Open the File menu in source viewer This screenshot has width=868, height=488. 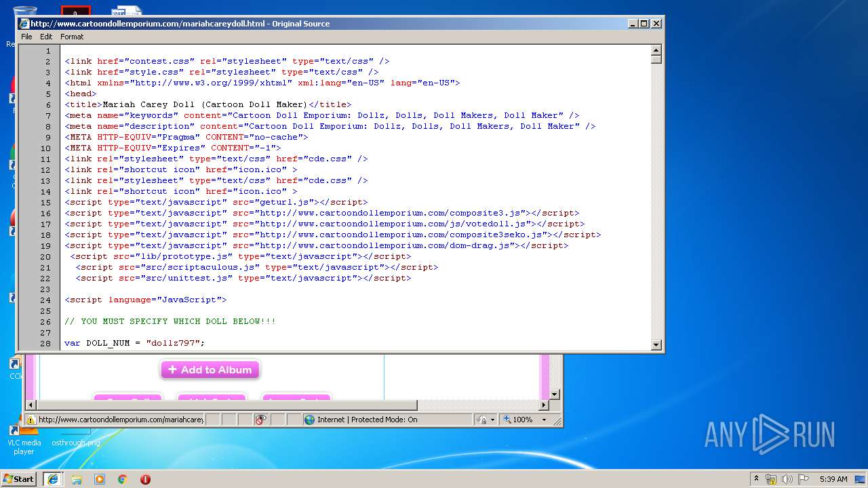tap(26, 37)
